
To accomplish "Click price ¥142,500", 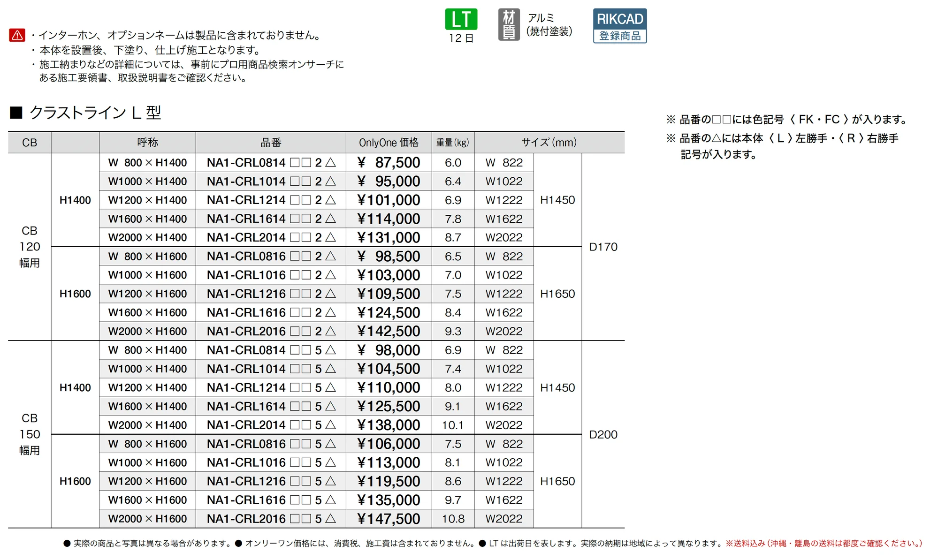I will [x=389, y=332].
